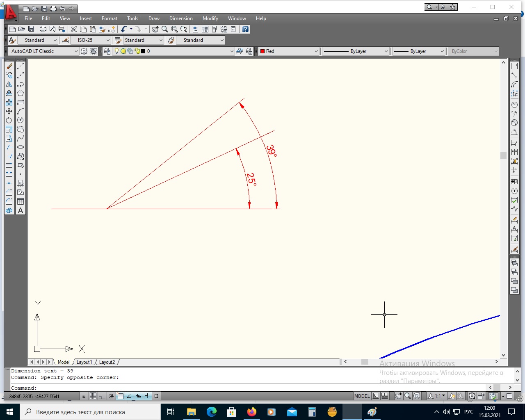Toggle Ortho mode in status bar

(x=102, y=396)
